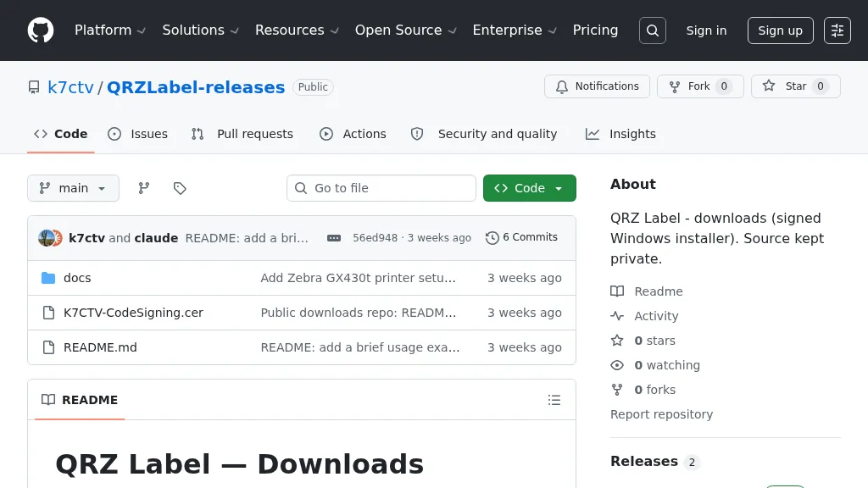View branches via the branch icon
The image size is (868, 488).
tap(144, 188)
